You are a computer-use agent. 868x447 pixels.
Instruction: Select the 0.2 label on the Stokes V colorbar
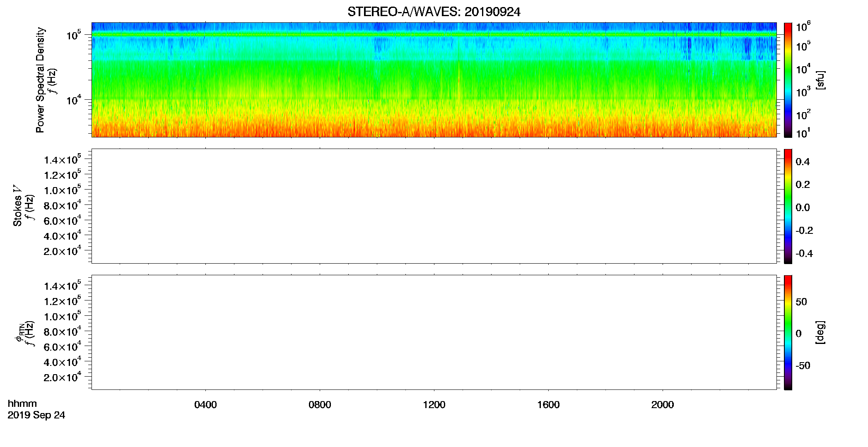[x=803, y=185]
